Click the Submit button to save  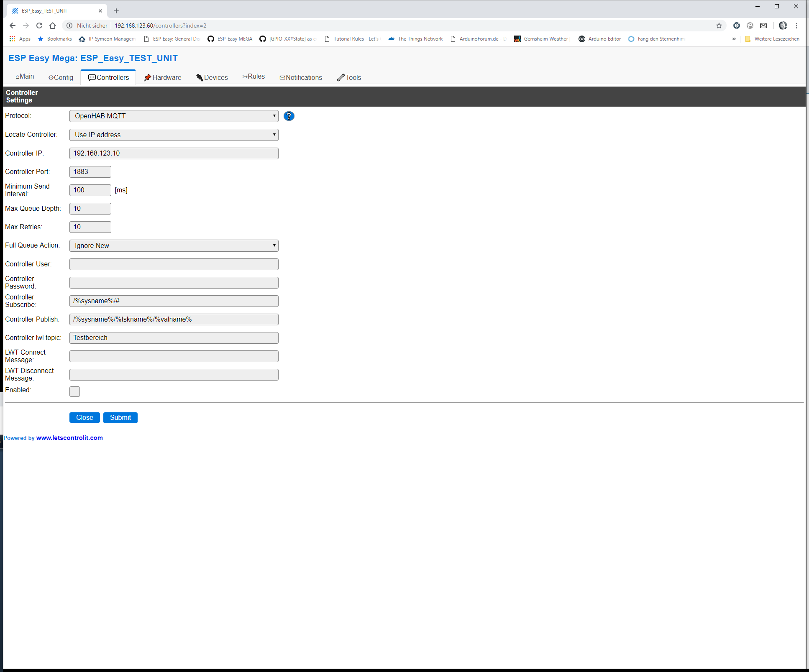(x=120, y=417)
